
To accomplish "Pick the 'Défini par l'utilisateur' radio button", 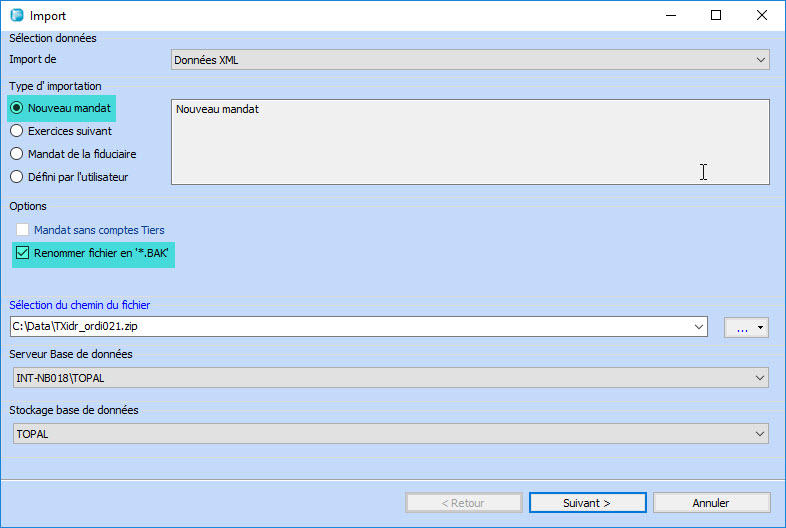I will (17, 177).
